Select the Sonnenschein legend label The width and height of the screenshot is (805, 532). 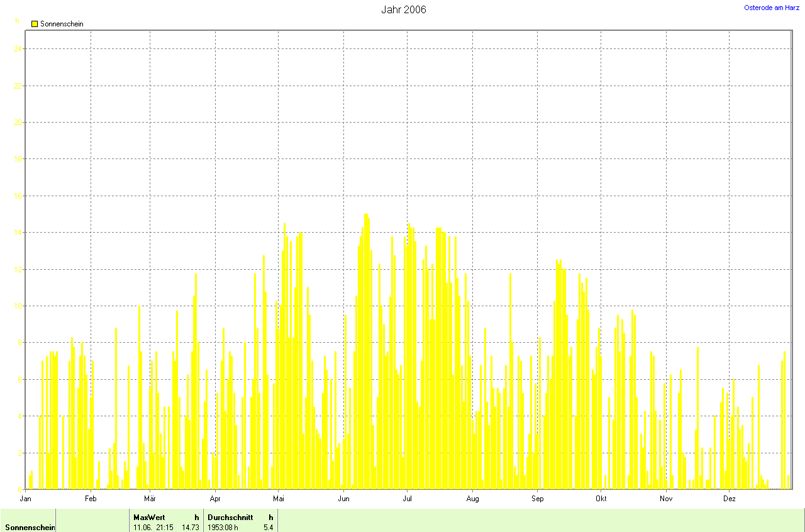click(x=62, y=24)
